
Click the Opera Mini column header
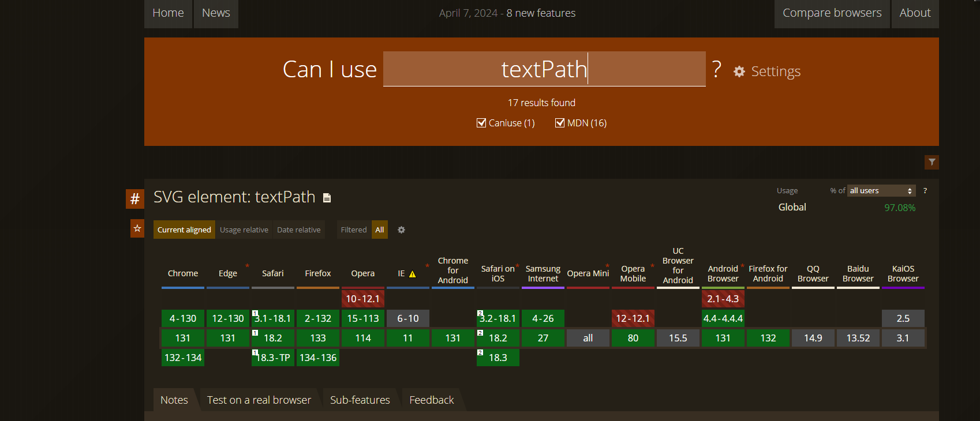pos(588,273)
